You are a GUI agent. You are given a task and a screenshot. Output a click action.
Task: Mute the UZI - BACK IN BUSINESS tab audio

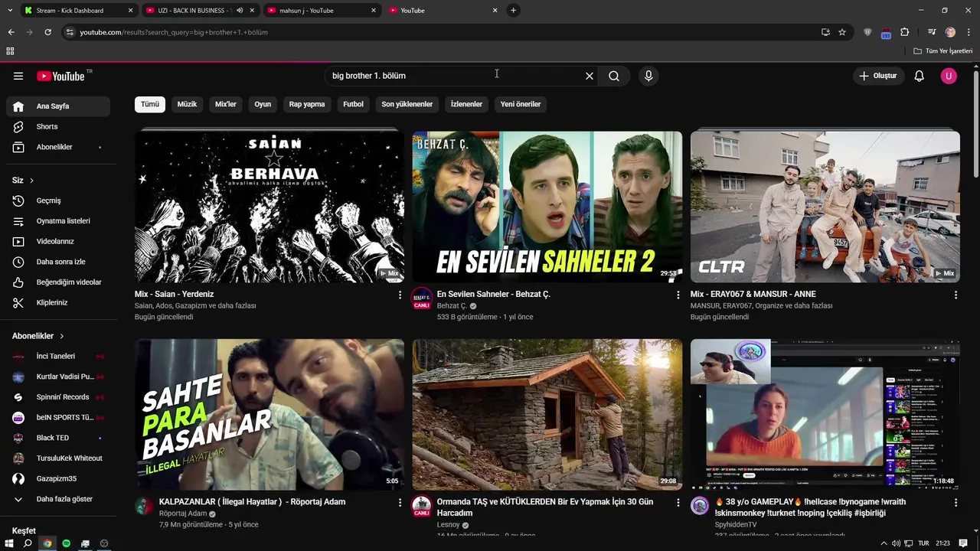pyautogui.click(x=240, y=11)
